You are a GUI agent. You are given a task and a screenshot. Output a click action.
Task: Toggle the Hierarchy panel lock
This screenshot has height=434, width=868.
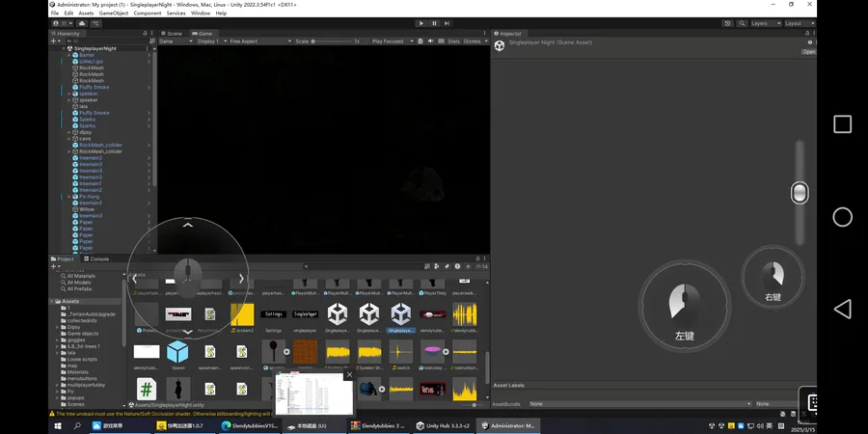point(145,33)
